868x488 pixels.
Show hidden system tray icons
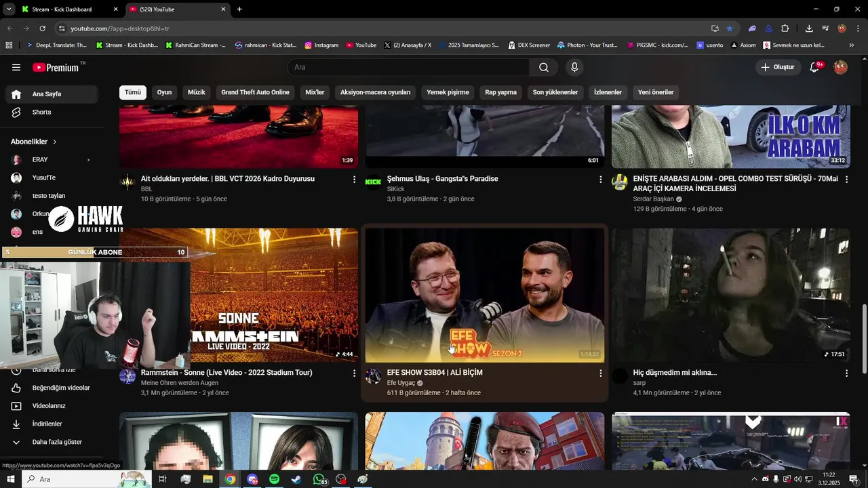pyautogui.click(x=754, y=479)
